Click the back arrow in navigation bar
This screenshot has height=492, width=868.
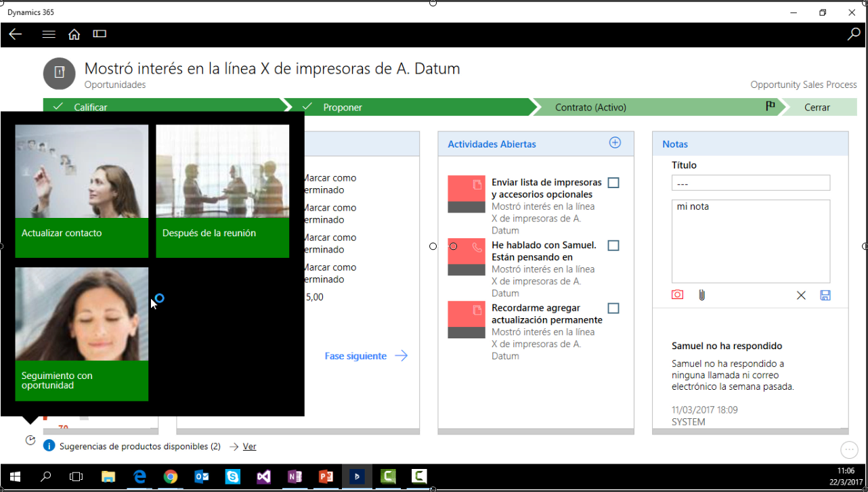(15, 34)
